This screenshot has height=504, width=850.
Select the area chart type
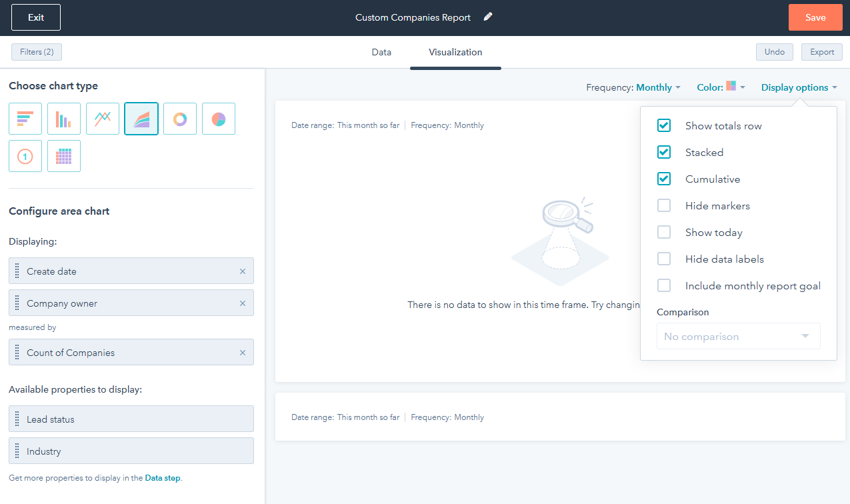point(141,118)
